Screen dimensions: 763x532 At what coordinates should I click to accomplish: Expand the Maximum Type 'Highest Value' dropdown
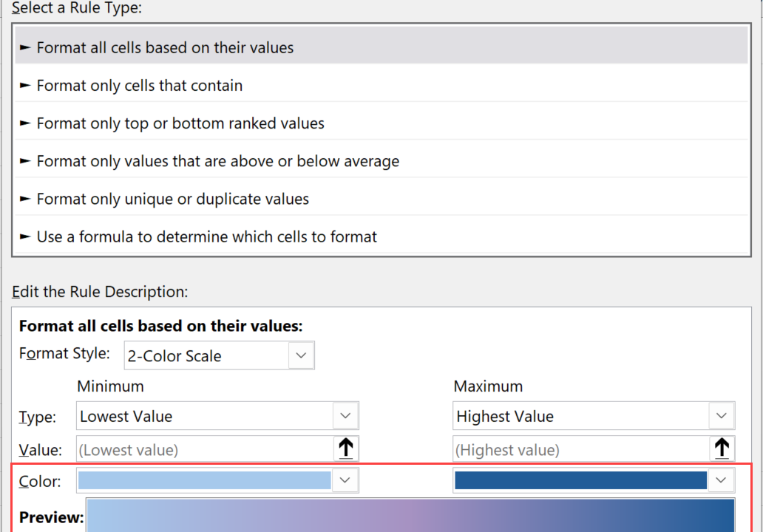722,416
